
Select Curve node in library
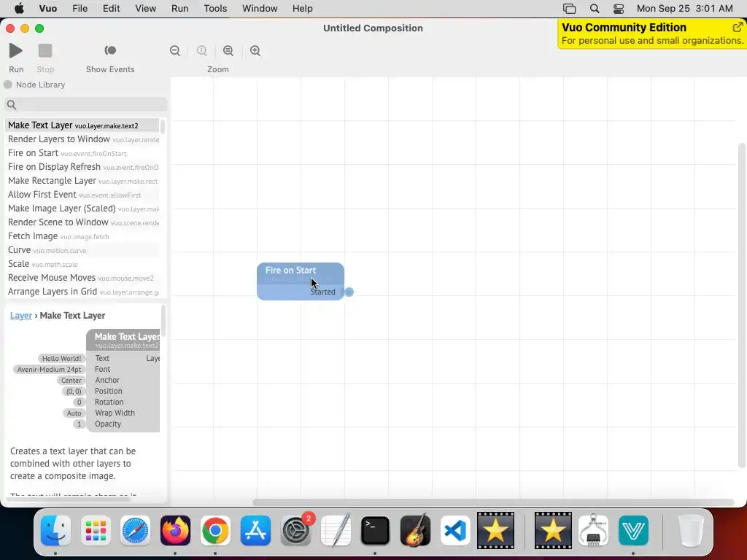83,249
